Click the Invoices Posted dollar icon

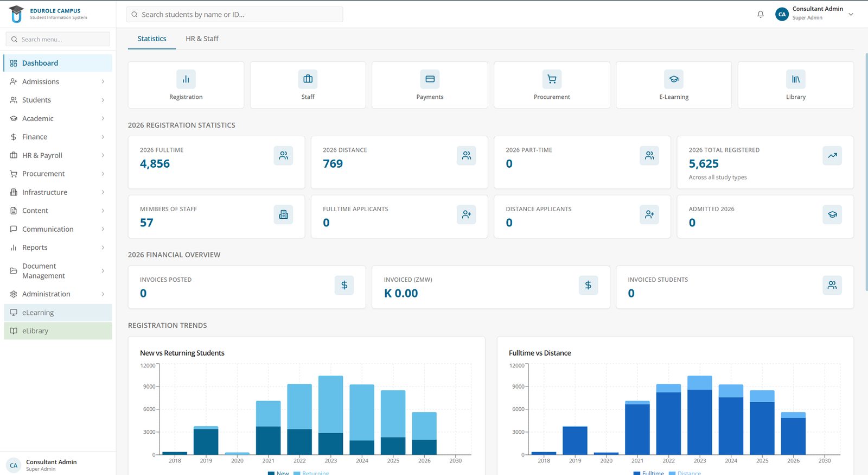(x=344, y=286)
